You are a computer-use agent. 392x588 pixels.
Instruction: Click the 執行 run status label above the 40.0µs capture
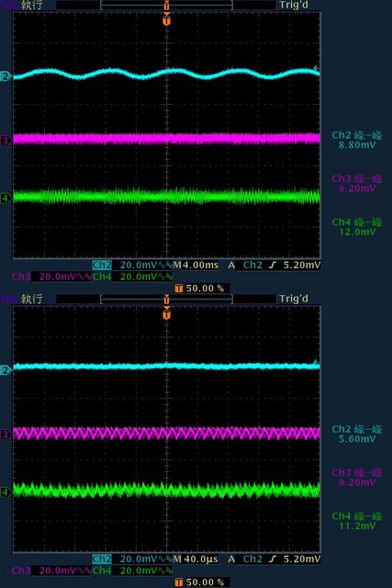(31, 299)
